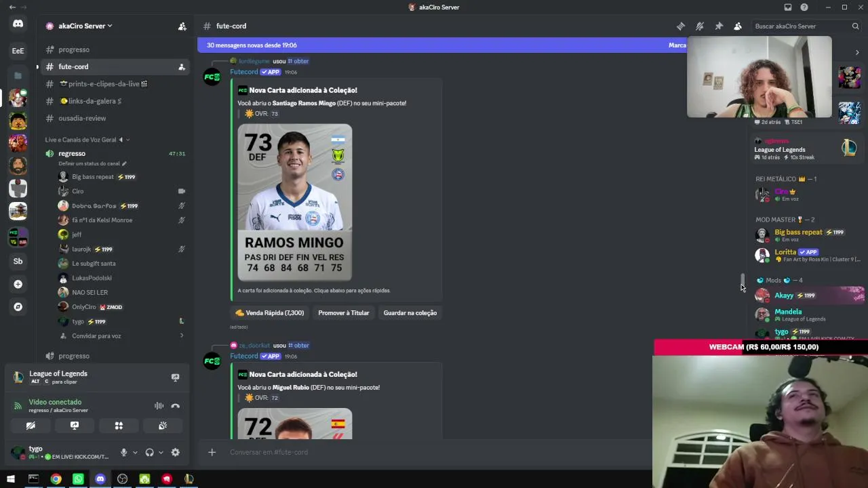The width and height of the screenshot is (868, 488).
Task: Open Threads in the channel header
Action: click(681, 26)
